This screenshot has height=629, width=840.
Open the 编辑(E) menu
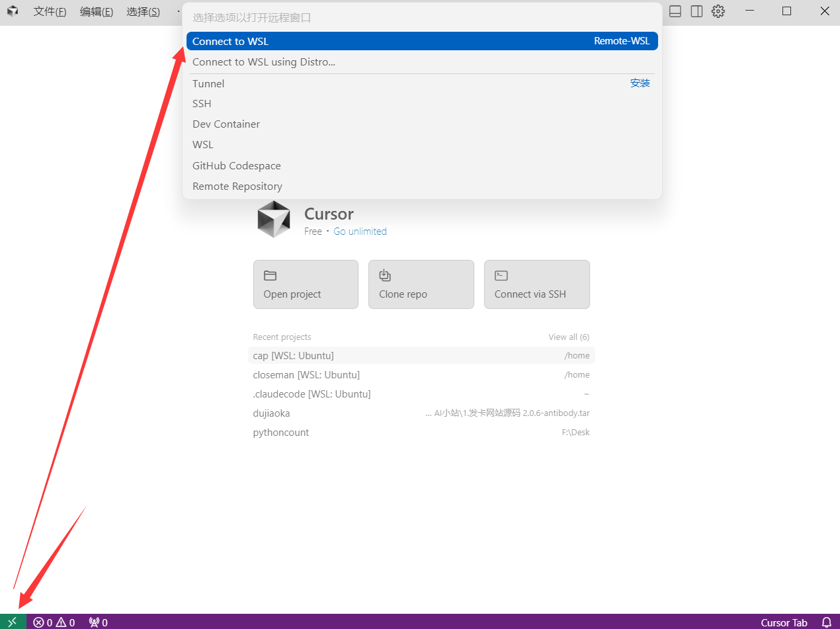[96, 12]
